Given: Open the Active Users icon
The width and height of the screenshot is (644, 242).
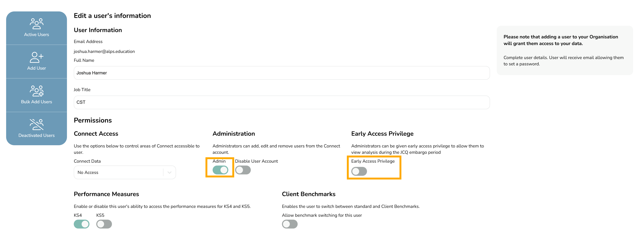Looking at the screenshot, I should click(x=36, y=24).
